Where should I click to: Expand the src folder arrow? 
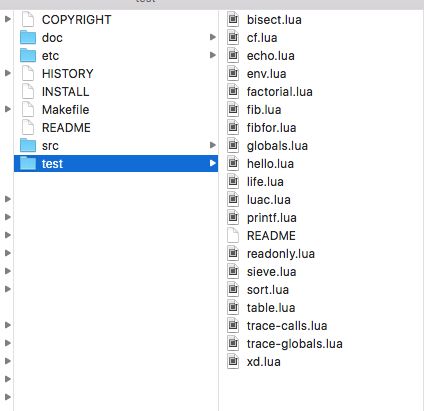point(213,145)
